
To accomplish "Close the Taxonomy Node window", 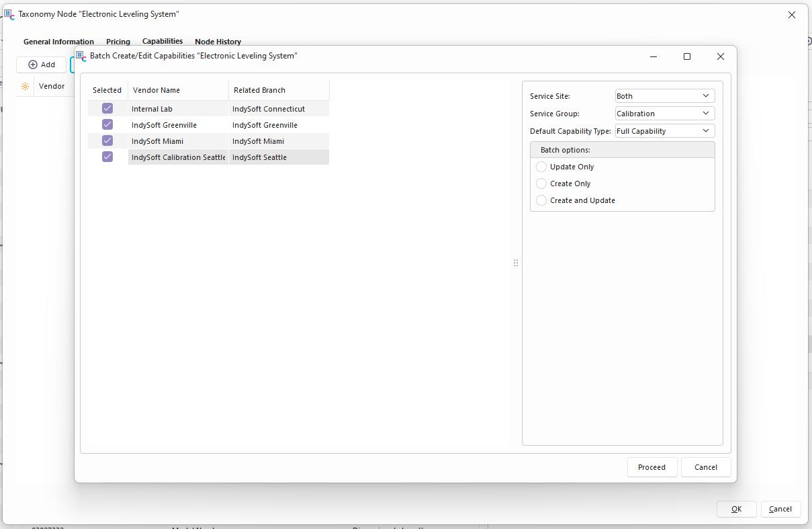I will (791, 15).
